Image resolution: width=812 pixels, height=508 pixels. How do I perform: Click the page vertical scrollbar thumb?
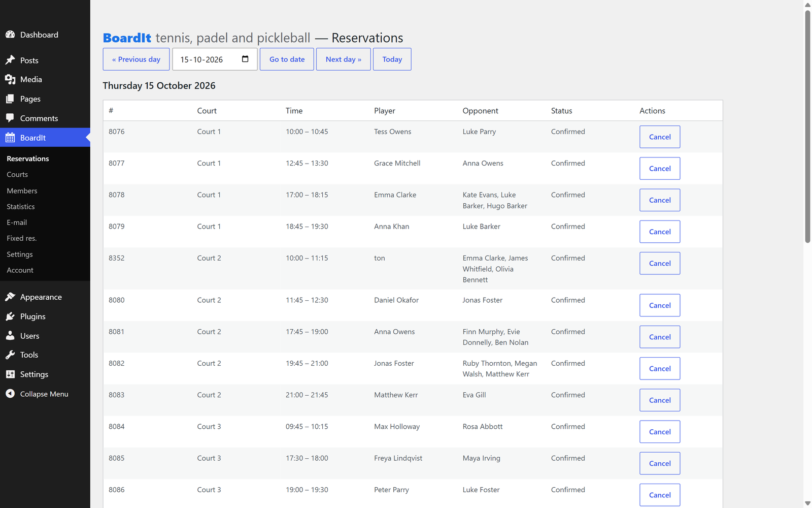[x=807, y=126]
